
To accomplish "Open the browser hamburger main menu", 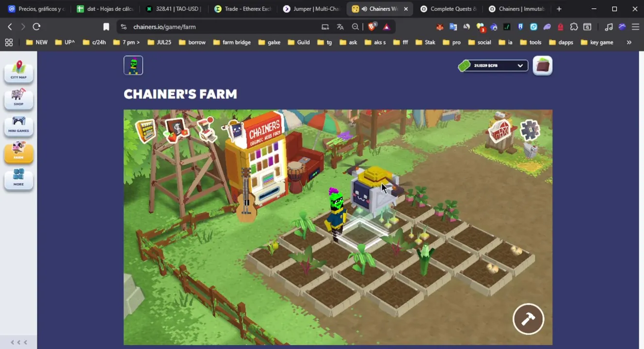I will (x=635, y=27).
